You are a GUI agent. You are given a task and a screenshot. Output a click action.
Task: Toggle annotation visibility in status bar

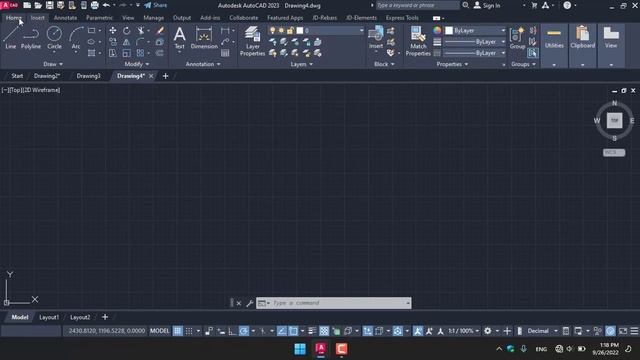pyautogui.click(x=418, y=331)
